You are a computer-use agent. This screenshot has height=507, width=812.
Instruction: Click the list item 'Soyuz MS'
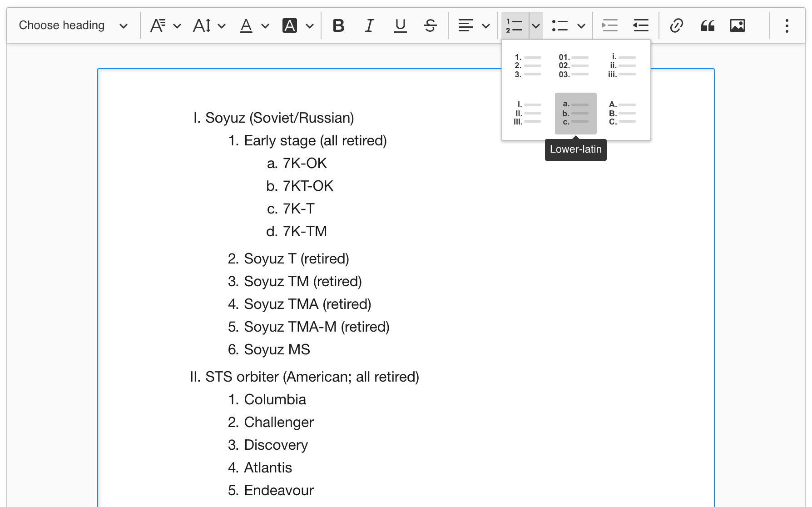tap(277, 350)
